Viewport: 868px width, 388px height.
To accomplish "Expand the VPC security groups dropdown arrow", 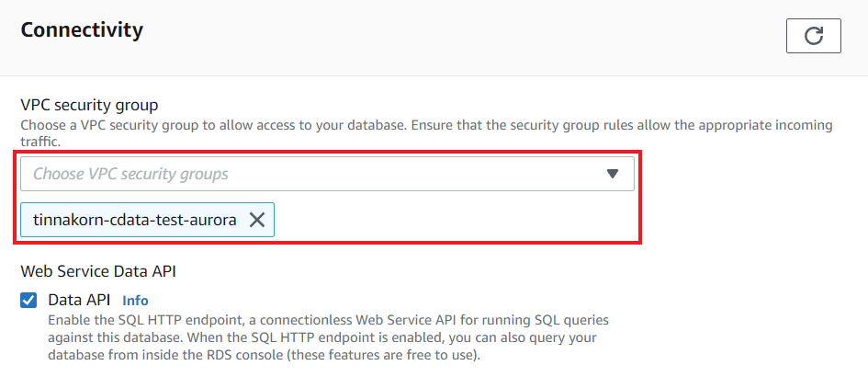I will [x=612, y=174].
